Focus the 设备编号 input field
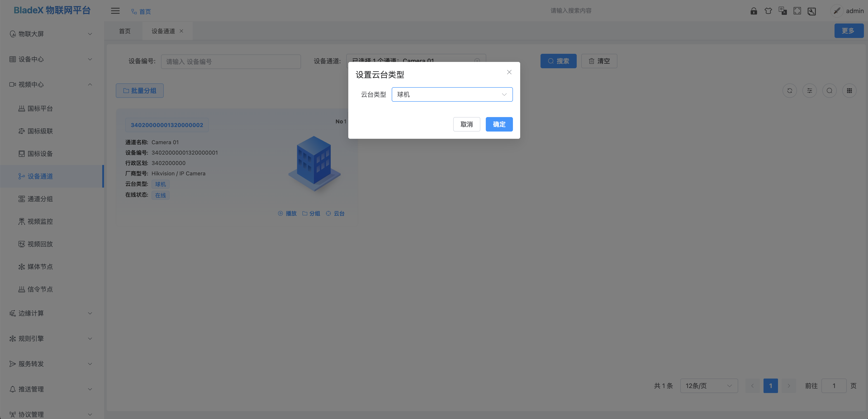The height and width of the screenshot is (419, 868). click(x=231, y=62)
